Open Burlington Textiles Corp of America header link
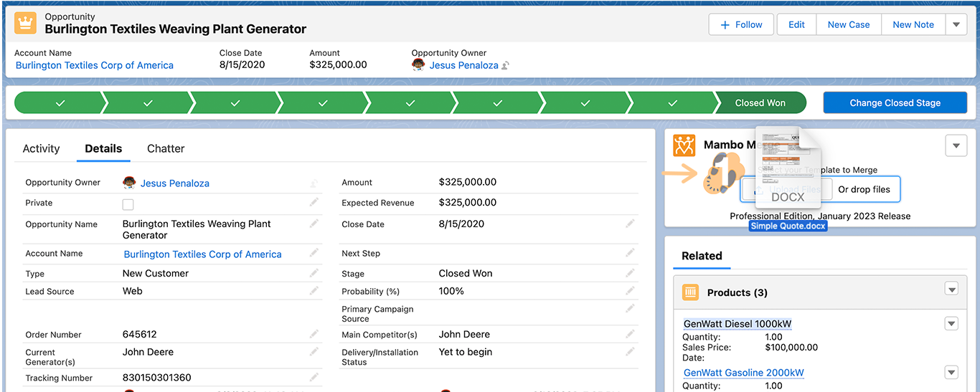The height and width of the screenshot is (392, 980). pyautogui.click(x=95, y=65)
